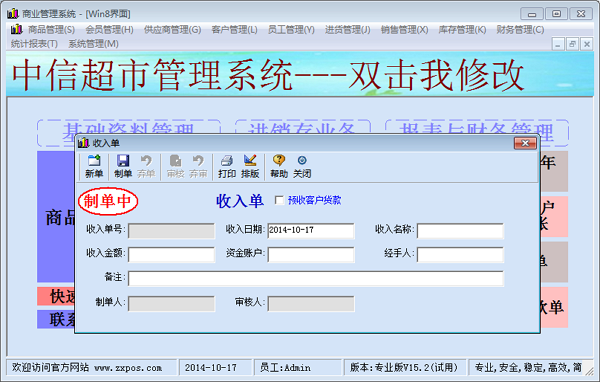
Task: Click the 制单中 status stamp
Action: click(108, 201)
